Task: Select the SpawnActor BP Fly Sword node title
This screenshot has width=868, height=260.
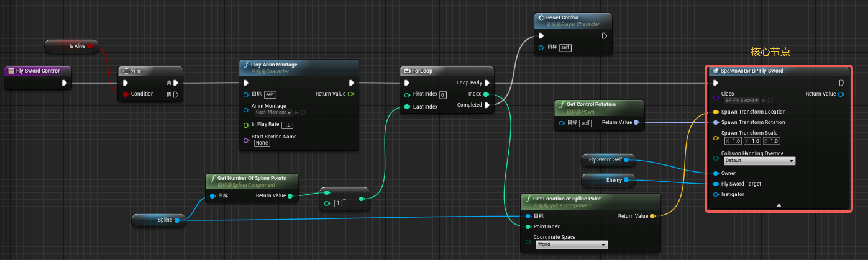Action: pos(752,71)
